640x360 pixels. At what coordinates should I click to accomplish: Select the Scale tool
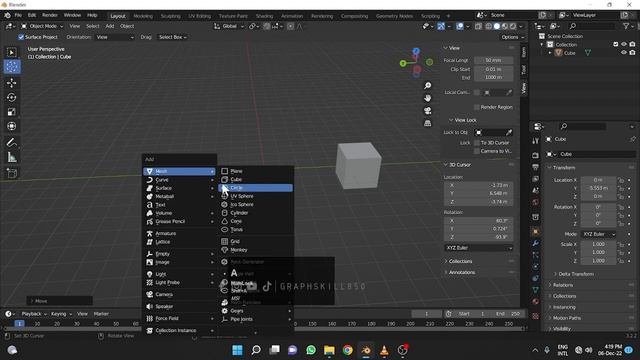click(11, 112)
